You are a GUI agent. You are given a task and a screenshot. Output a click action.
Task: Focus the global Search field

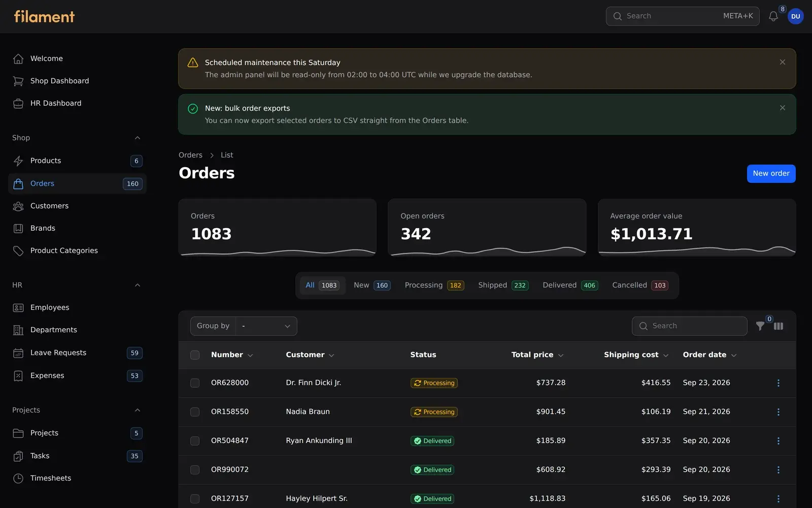tap(683, 16)
